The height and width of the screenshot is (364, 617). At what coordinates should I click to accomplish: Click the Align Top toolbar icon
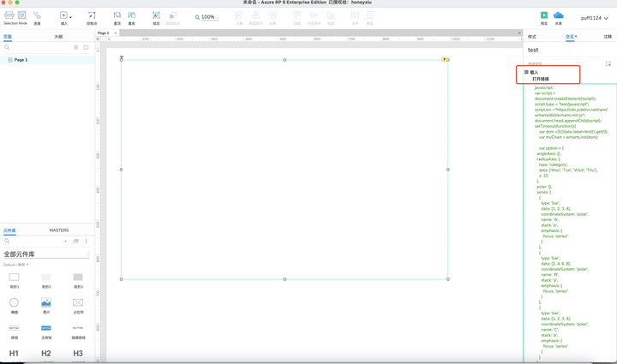pos(297,15)
